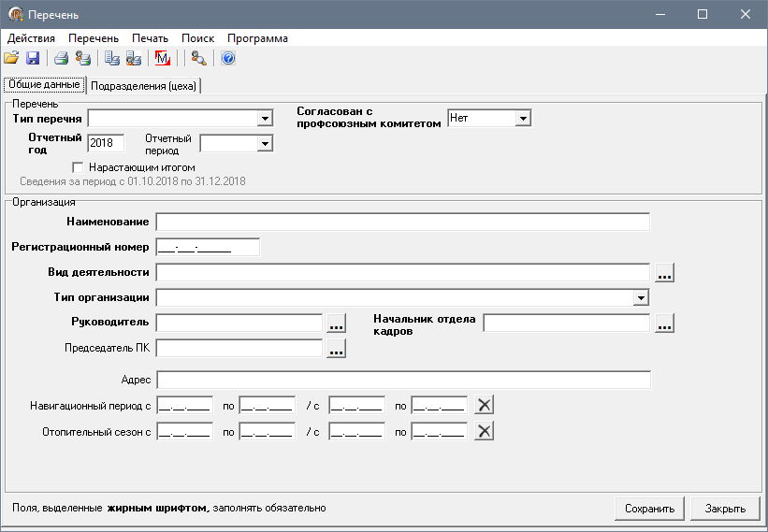Open the Перечень menu
Image resolution: width=768 pixels, height=532 pixels.
[x=94, y=38]
